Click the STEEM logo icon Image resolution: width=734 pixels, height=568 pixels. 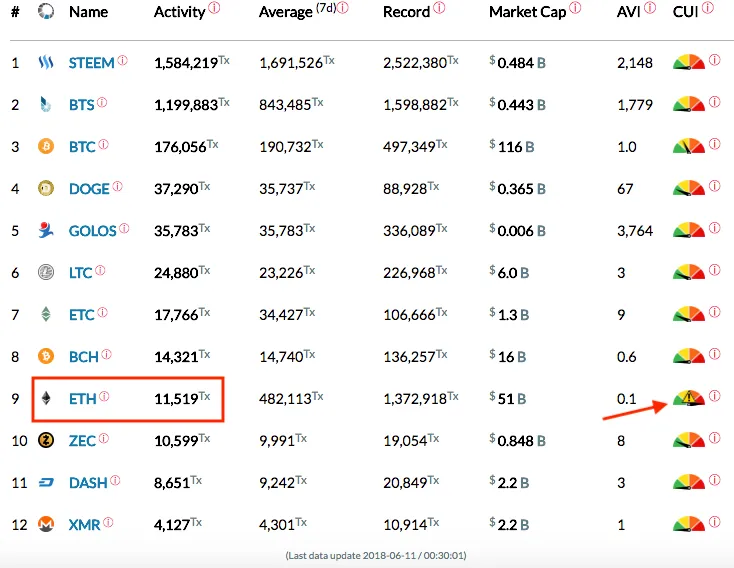pyautogui.click(x=46, y=62)
